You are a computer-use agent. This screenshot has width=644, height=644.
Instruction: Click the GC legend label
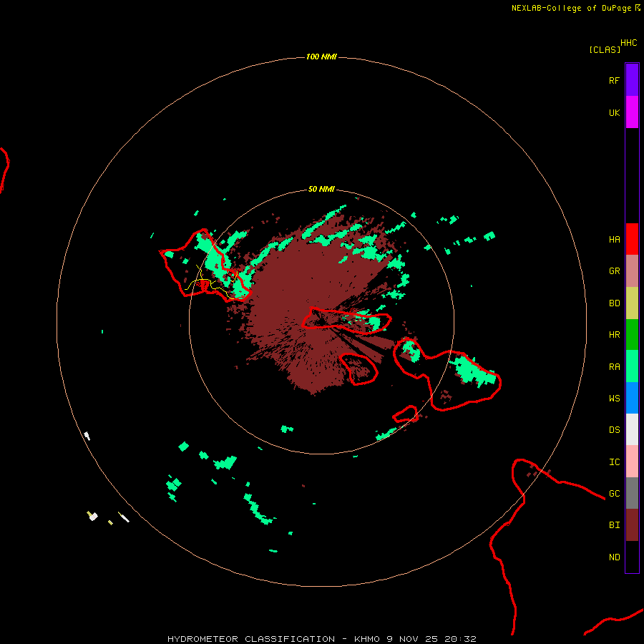[x=614, y=493]
